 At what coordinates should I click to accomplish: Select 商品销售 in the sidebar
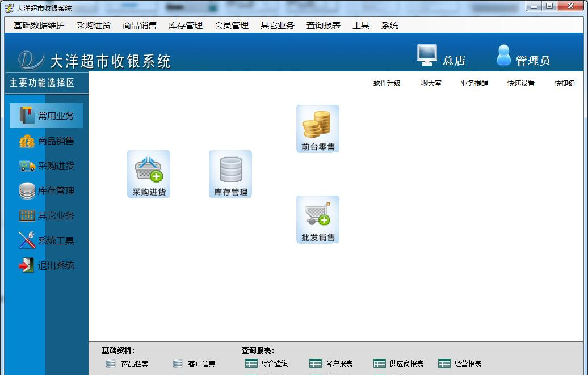47,141
